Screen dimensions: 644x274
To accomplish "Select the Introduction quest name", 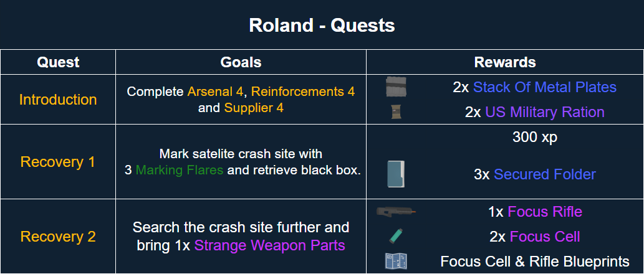I will (58, 100).
